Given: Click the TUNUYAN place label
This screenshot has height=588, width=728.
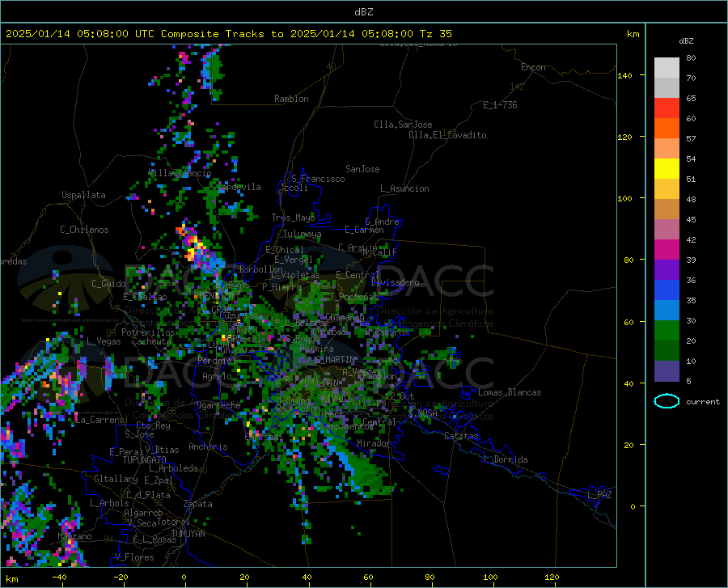Looking at the screenshot, I should pyautogui.click(x=188, y=533).
